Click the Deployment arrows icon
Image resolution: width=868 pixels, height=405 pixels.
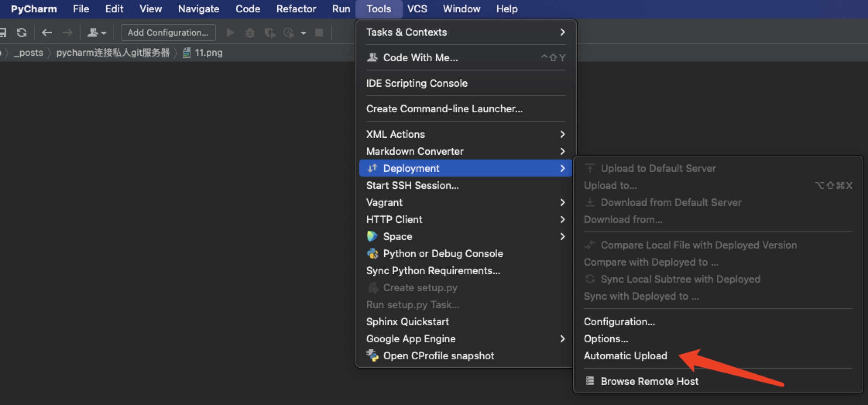coord(372,168)
